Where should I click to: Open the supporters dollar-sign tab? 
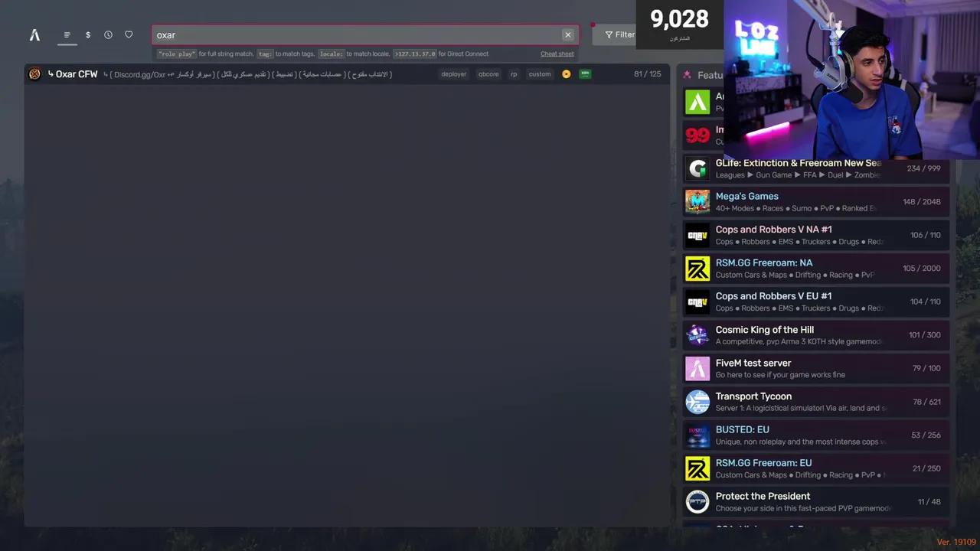point(88,35)
